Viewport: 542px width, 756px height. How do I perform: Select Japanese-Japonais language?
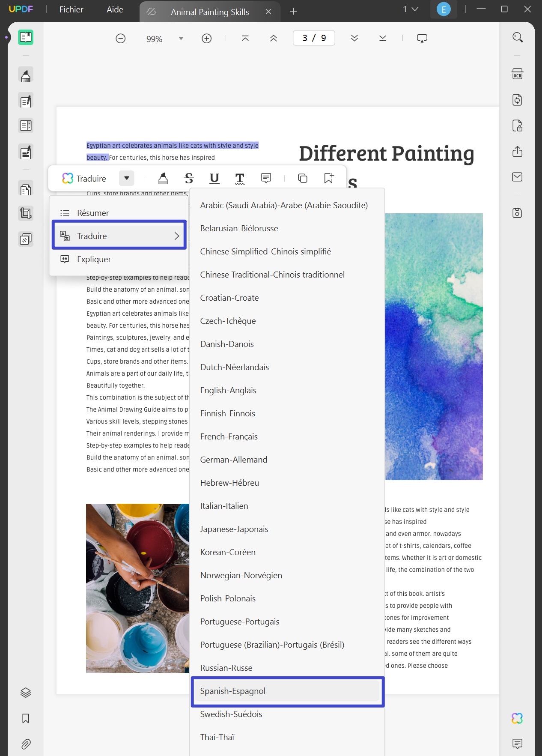tap(287, 529)
